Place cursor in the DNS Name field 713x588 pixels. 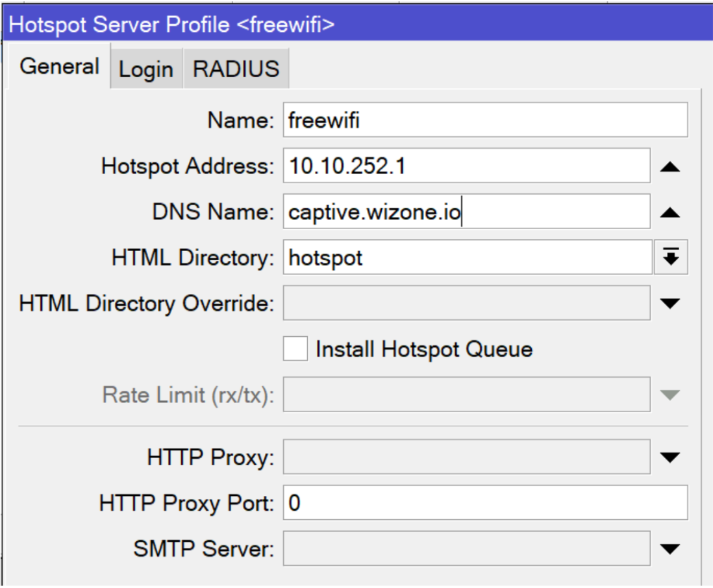pos(455,212)
